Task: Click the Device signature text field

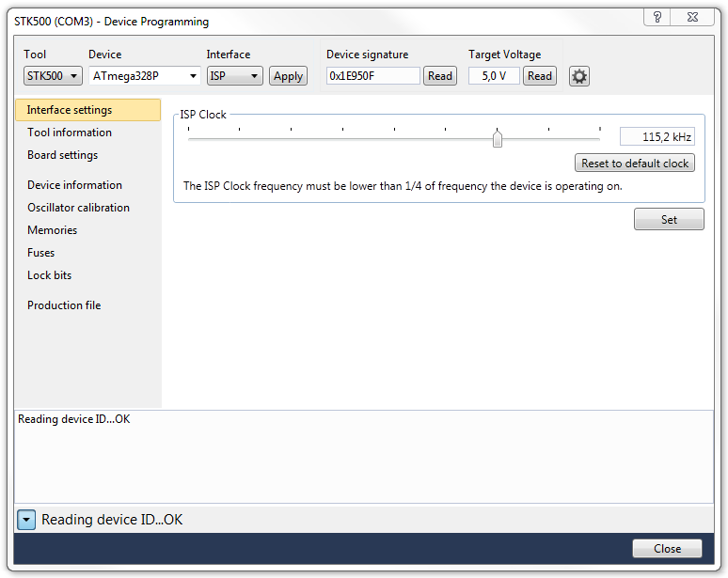Action: click(x=372, y=76)
